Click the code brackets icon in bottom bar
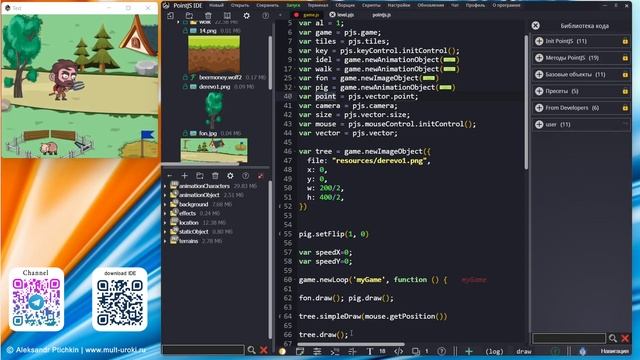The width and height of the screenshot is (640, 360). [x=398, y=351]
